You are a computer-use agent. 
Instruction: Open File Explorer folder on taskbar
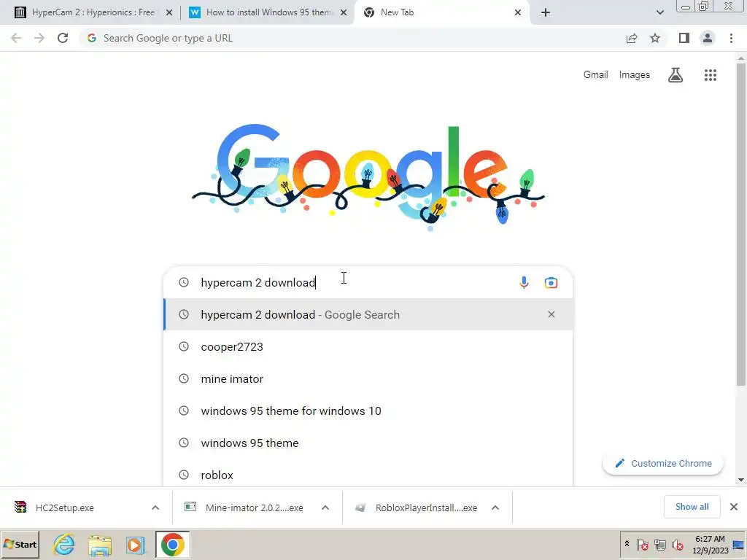(99, 544)
